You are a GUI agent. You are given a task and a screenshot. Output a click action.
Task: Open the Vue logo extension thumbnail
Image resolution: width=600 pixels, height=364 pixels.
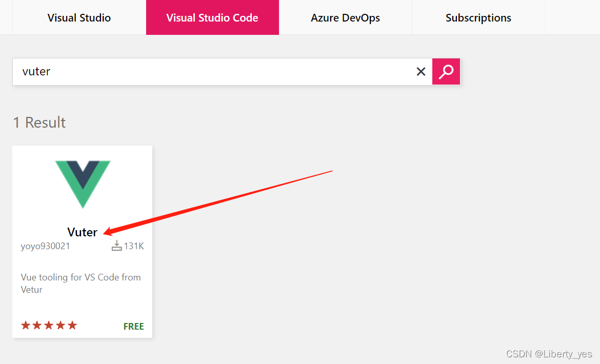(x=83, y=184)
